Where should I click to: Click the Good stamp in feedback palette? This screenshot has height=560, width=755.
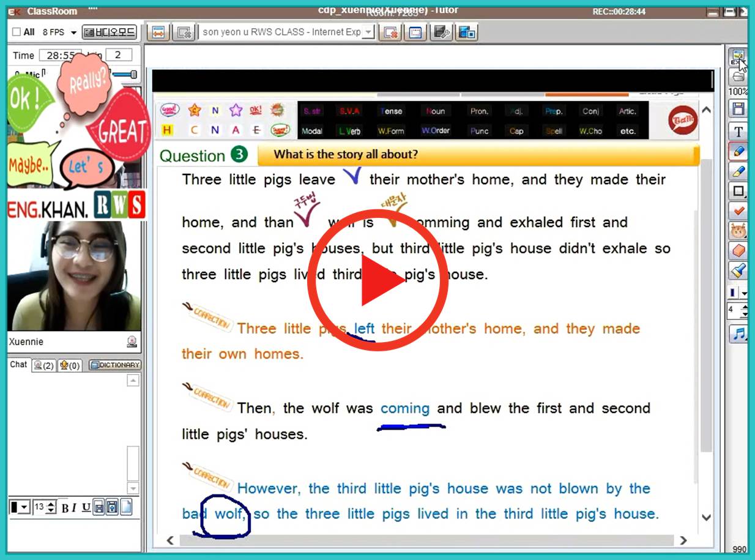(169, 111)
